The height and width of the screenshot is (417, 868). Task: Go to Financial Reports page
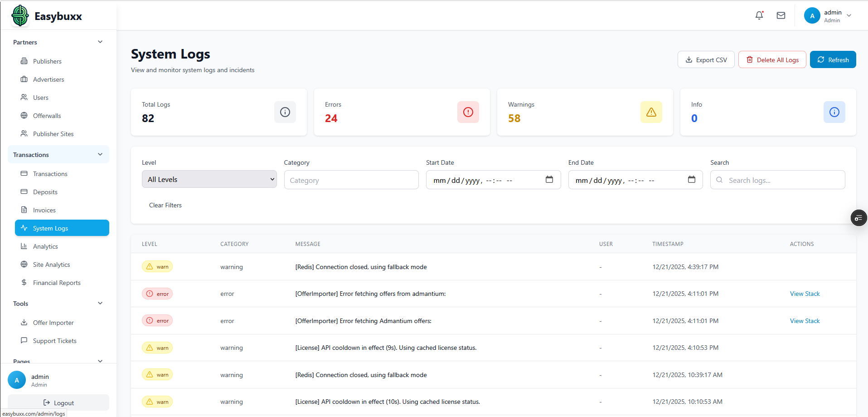click(x=57, y=283)
